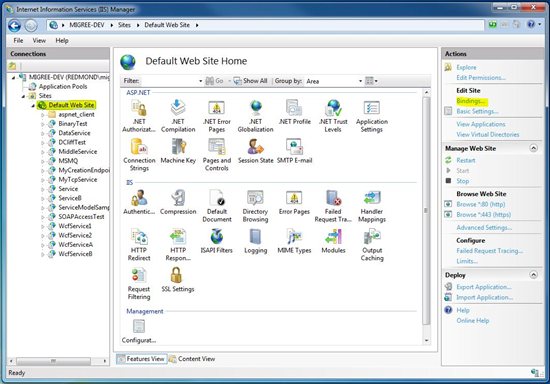Open Directory Browsing feature
This screenshot has width=550, height=384.
[x=255, y=206]
